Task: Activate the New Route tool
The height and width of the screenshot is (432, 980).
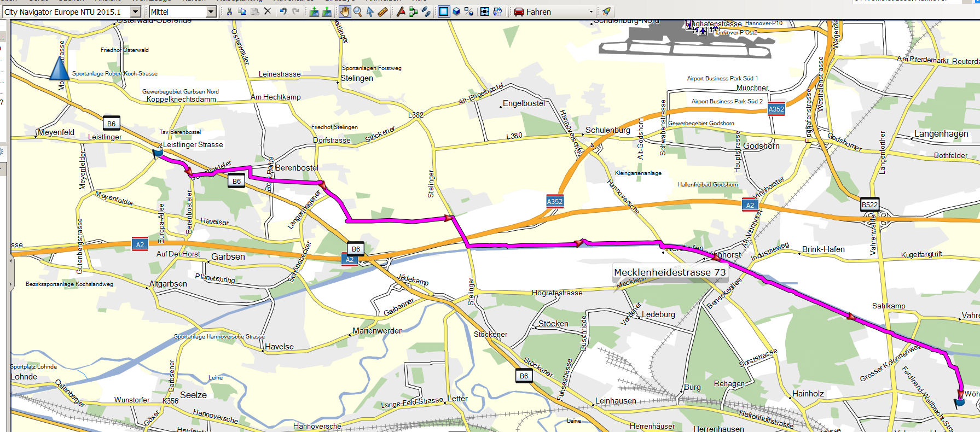Action: (x=413, y=11)
